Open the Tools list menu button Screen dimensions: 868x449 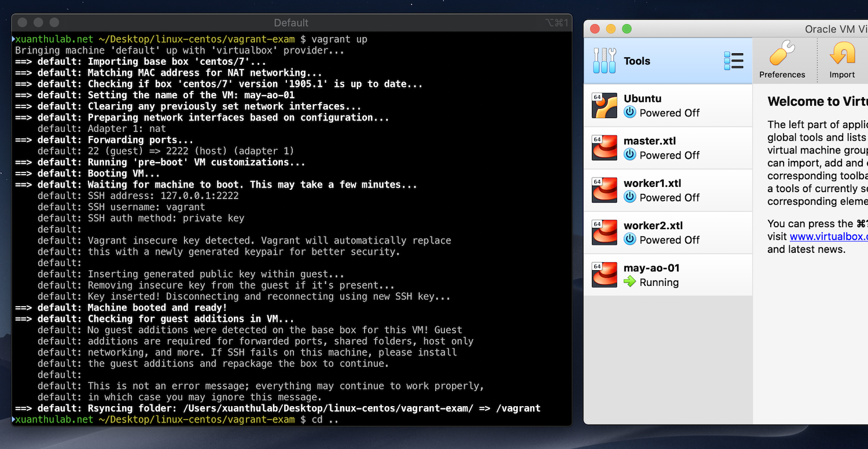[733, 61]
